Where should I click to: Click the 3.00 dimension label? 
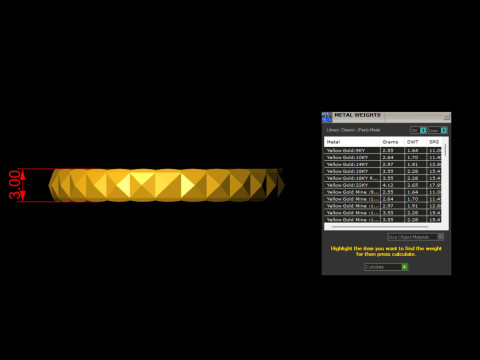point(15,185)
